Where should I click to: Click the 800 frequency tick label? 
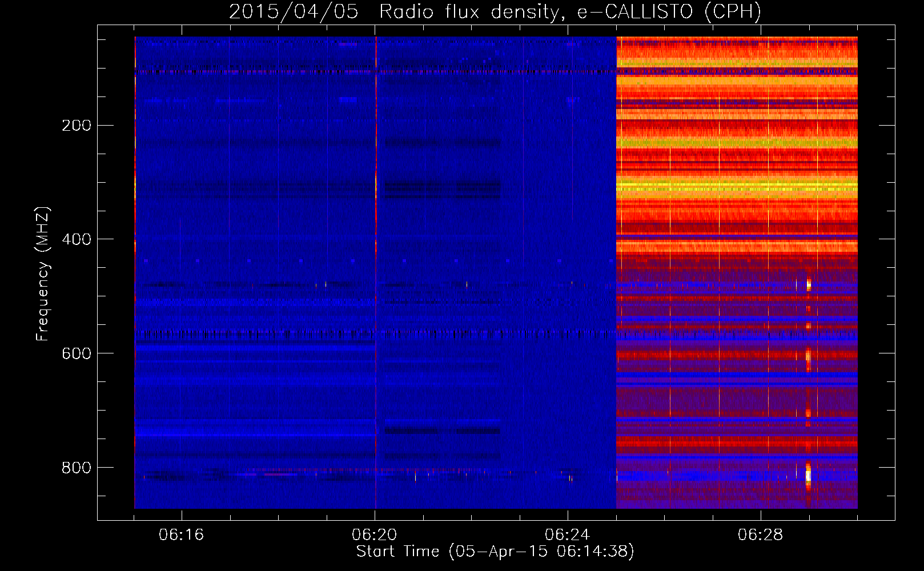point(77,468)
